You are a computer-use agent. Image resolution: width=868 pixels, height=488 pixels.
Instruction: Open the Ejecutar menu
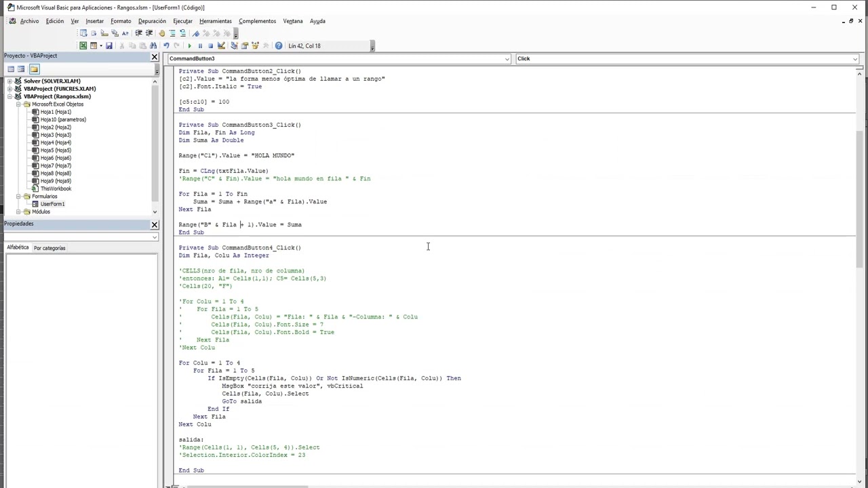pyautogui.click(x=182, y=21)
